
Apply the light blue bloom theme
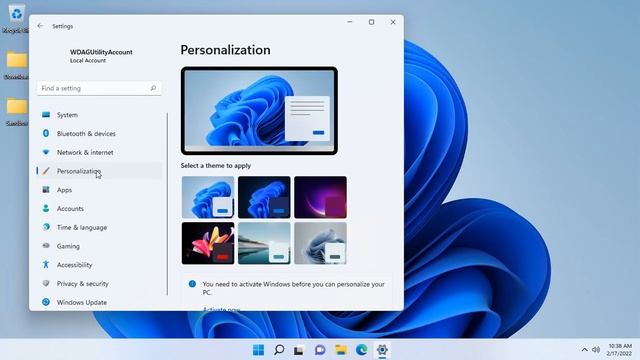[x=208, y=197]
